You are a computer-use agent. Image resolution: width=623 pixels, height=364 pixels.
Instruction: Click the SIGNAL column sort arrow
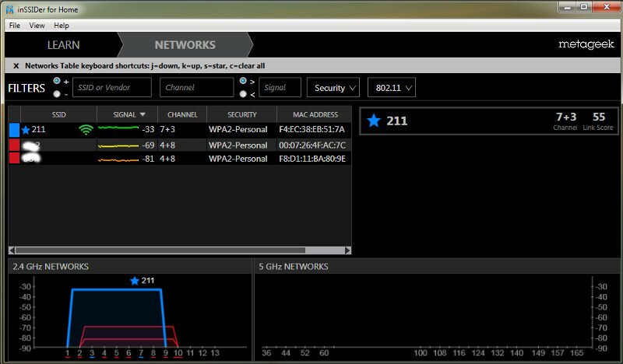tap(143, 114)
